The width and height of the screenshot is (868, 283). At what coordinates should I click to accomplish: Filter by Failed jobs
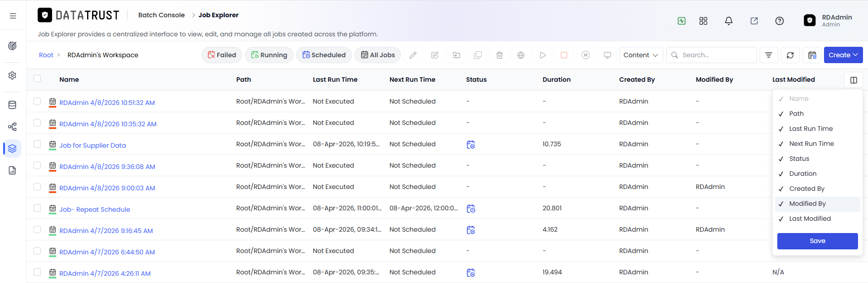222,55
